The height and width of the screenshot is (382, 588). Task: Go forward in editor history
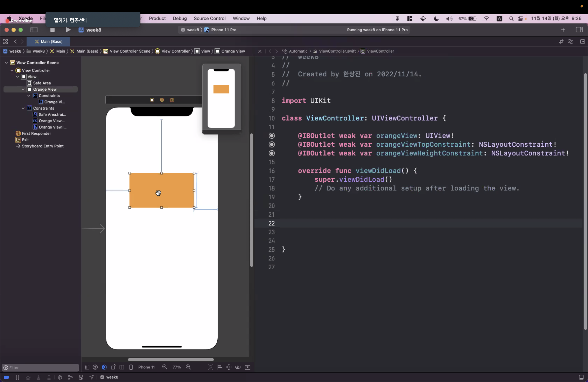click(x=22, y=41)
